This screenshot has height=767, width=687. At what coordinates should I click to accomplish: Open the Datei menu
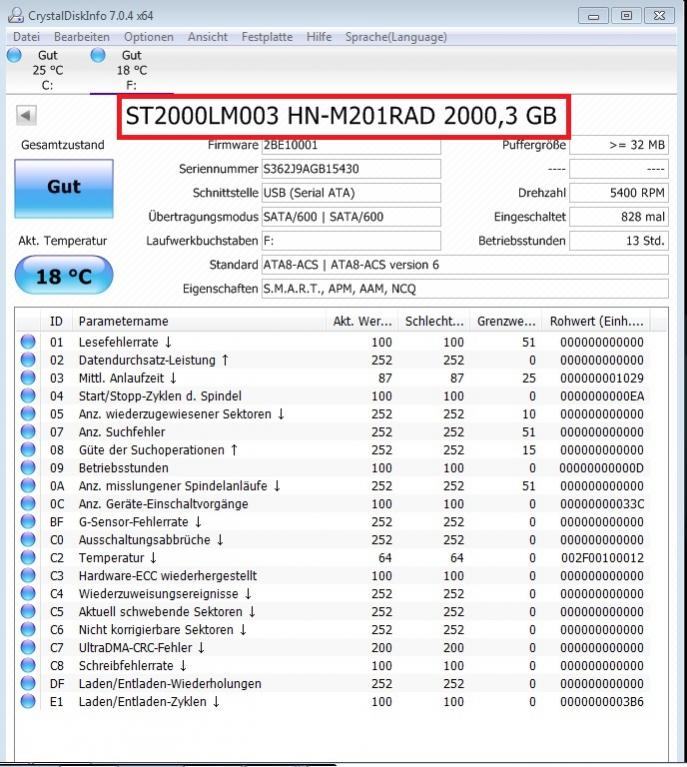click(26, 37)
